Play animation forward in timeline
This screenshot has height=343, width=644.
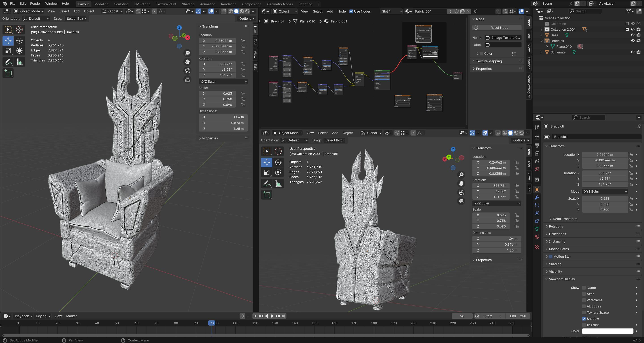coord(272,316)
